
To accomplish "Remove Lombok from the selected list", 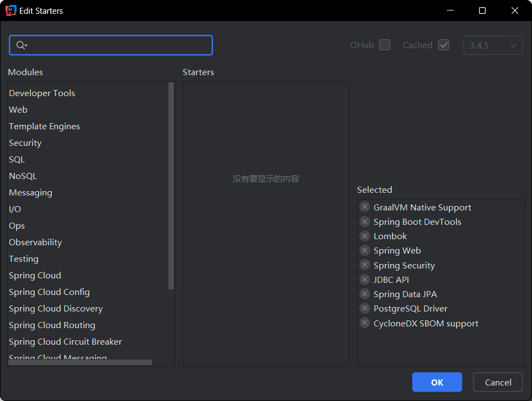I will [x=365, y=236].
